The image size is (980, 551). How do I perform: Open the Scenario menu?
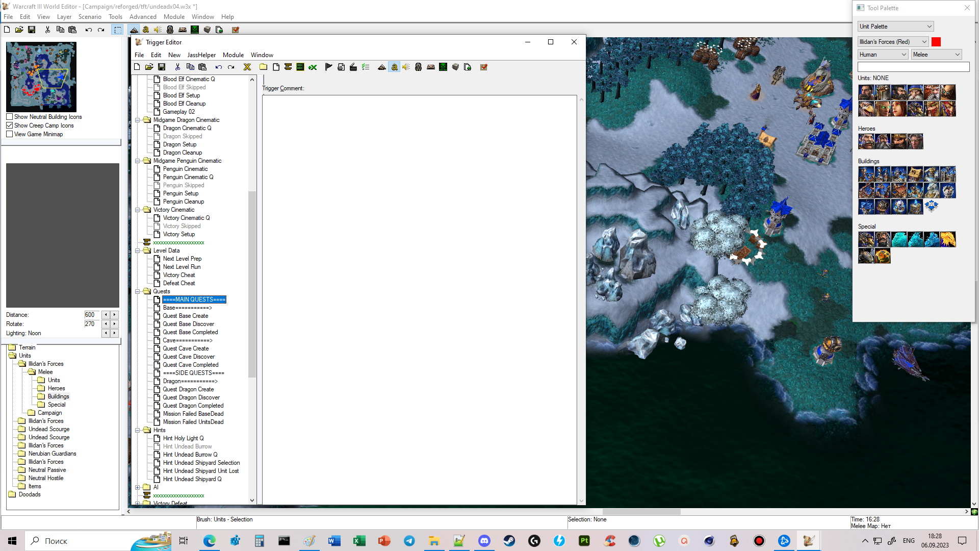tap(90, 17)
